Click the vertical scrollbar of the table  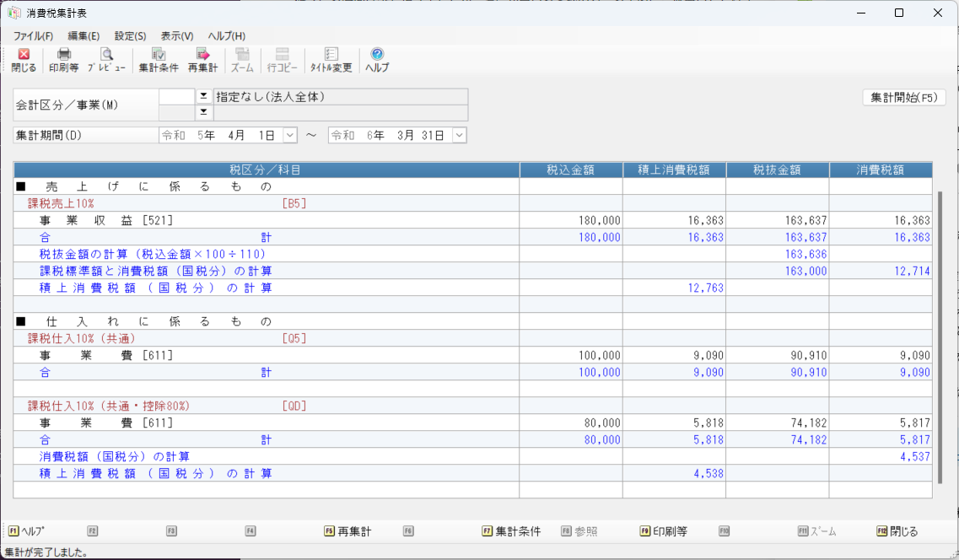coord(940,337)
